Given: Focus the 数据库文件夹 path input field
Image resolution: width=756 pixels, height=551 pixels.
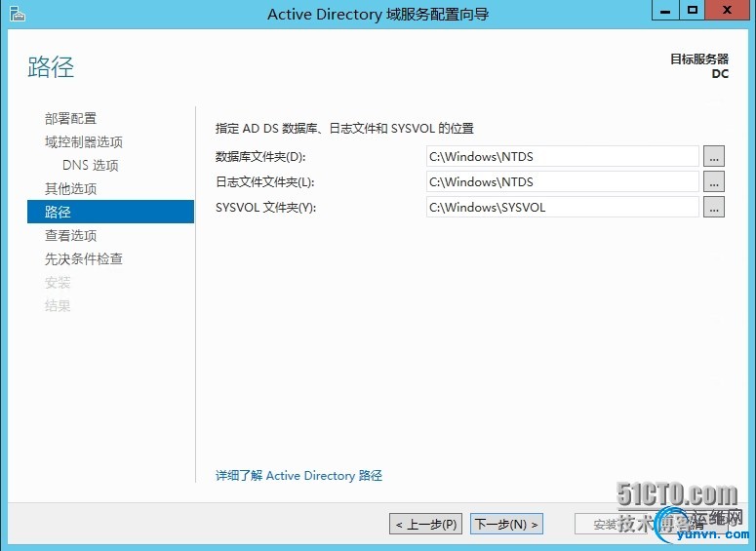Looking at the screenshot, I should coord(562,157).
